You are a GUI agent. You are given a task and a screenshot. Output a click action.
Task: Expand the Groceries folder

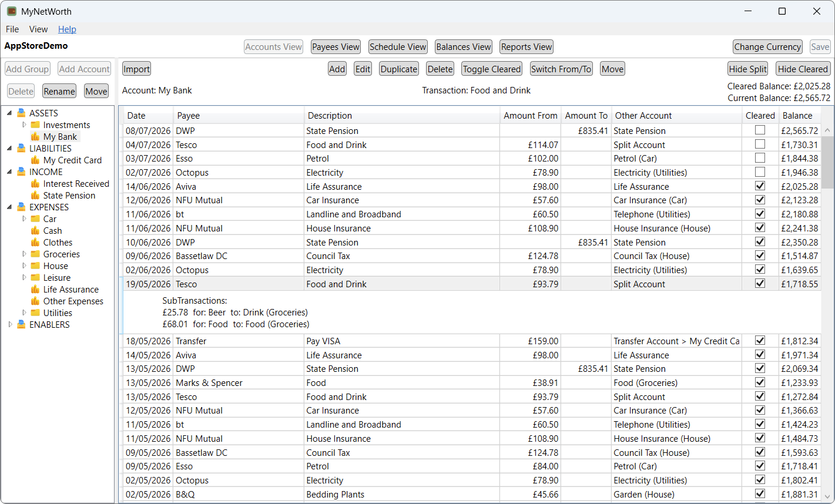click(24, 254)
